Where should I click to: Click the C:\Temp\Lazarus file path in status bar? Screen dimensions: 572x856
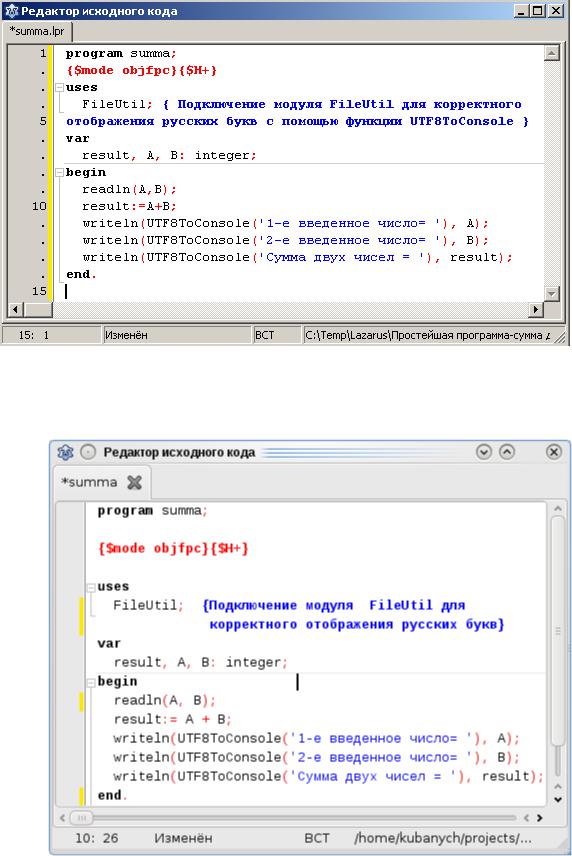(427, 335)
